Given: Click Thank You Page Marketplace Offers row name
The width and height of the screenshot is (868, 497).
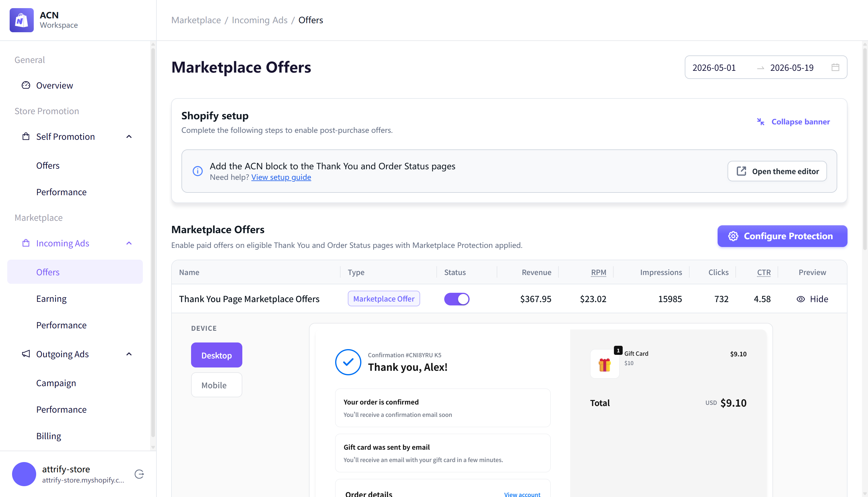Looking at the screenshot, I should [249, 299].
